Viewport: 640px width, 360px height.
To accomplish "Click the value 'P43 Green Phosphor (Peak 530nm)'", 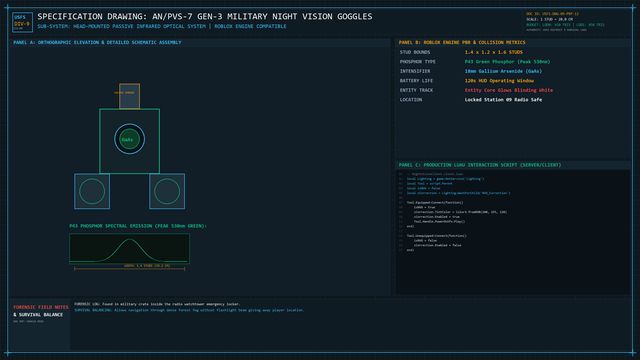I will tap(507, 62).
